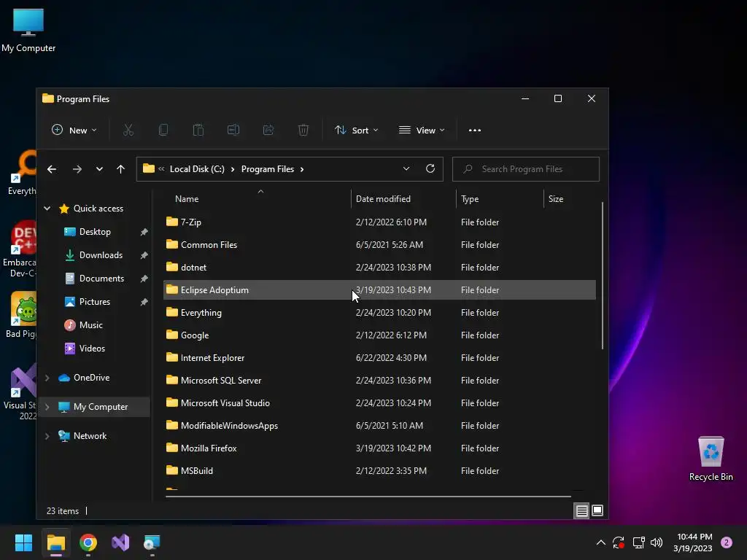The width and height of the screenshot is (747, 560).
Task: Open the Windows Start button
Action: pyautogui.click(x=23, y=542)
